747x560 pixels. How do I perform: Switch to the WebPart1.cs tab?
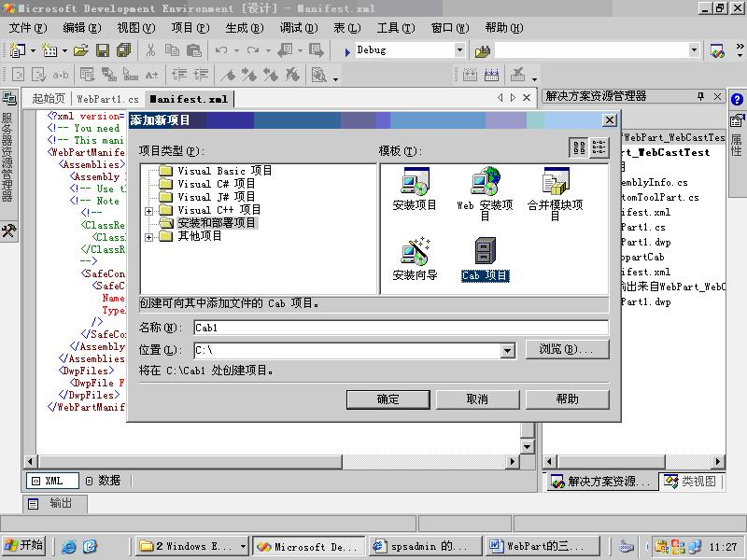tap(107, 99)
